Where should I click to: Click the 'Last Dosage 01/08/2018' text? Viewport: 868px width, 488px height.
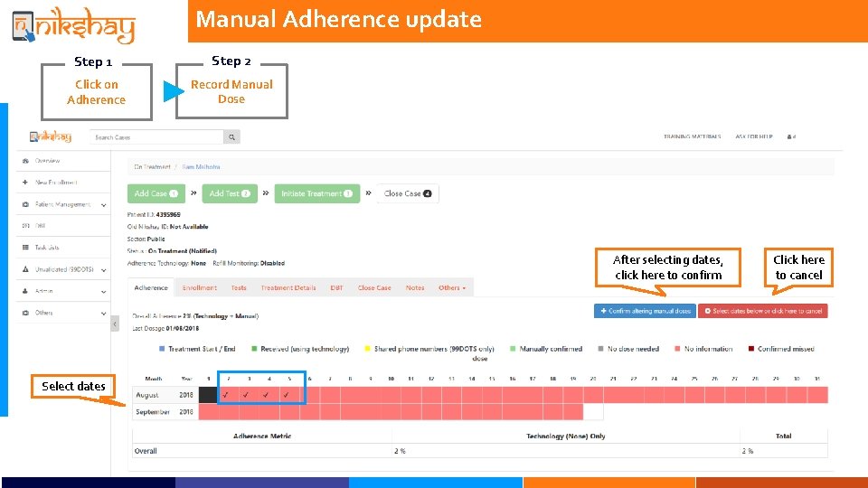pyautogui.click(x=165, y=328)
